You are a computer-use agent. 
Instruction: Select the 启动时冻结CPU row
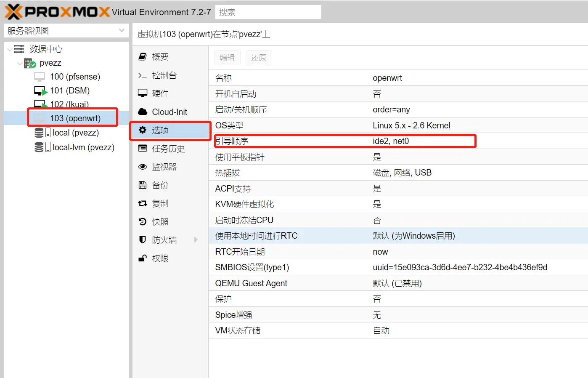pyautogui.click(x=398, y=220)
